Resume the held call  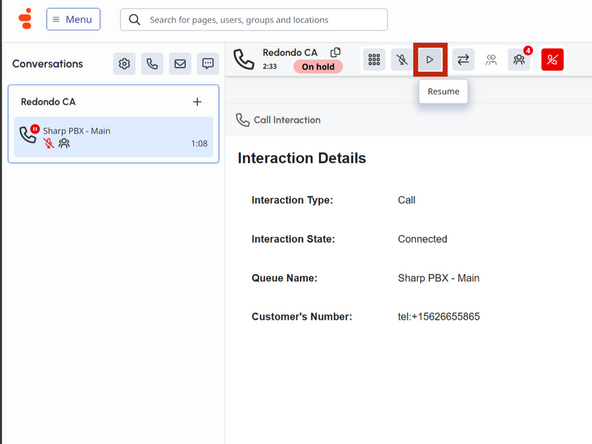(430, 60)
